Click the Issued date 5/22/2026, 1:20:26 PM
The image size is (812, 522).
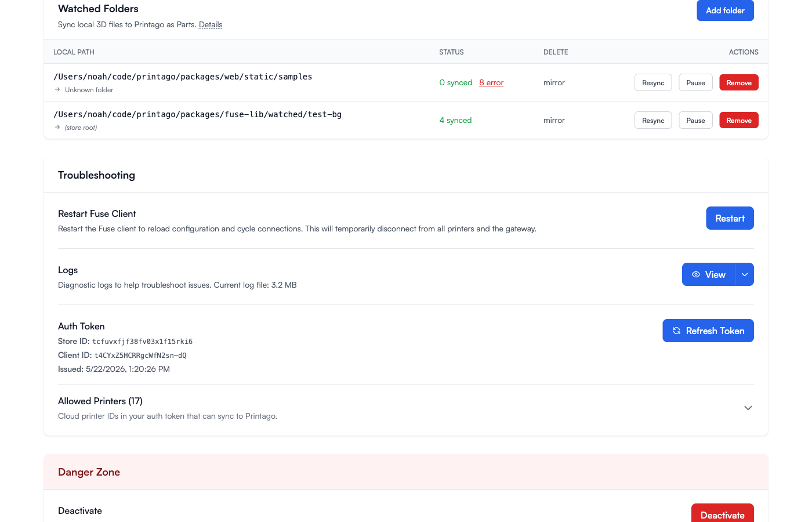128,369
